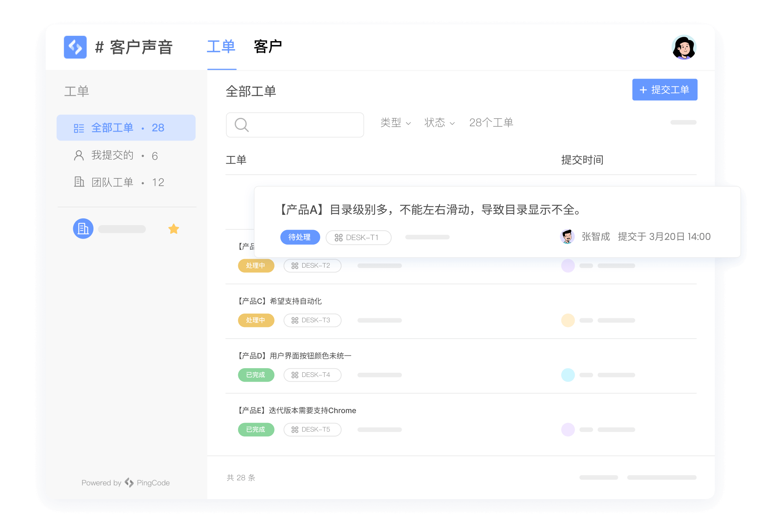Click the 提交工单 button
This screenshot has height=532, width=758.
[665, 89]
